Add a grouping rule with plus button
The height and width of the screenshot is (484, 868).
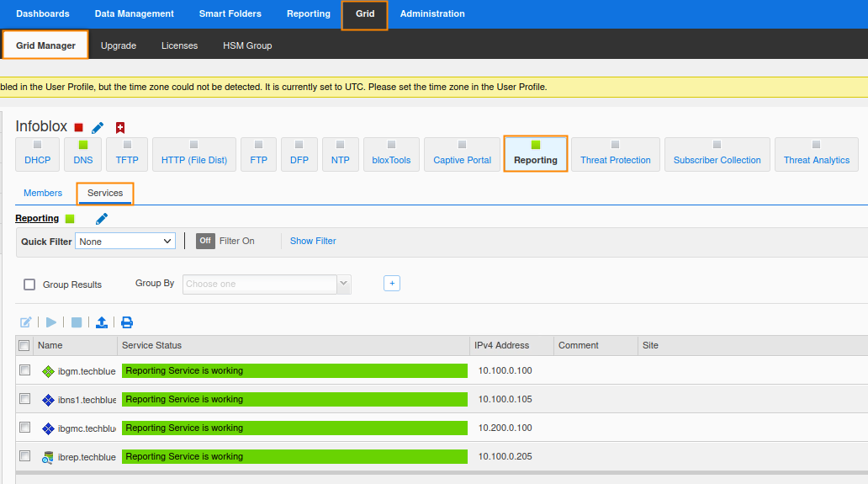click(x=392, y=284)
